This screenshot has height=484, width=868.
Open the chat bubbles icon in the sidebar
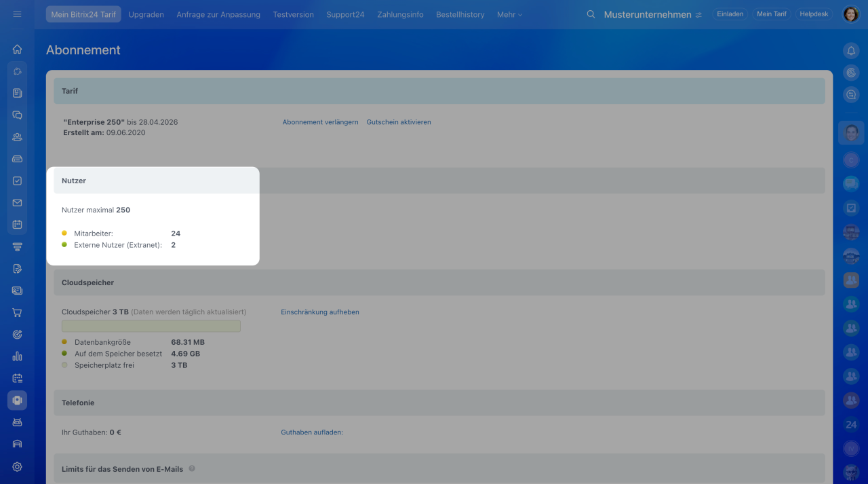click(17, 115)
